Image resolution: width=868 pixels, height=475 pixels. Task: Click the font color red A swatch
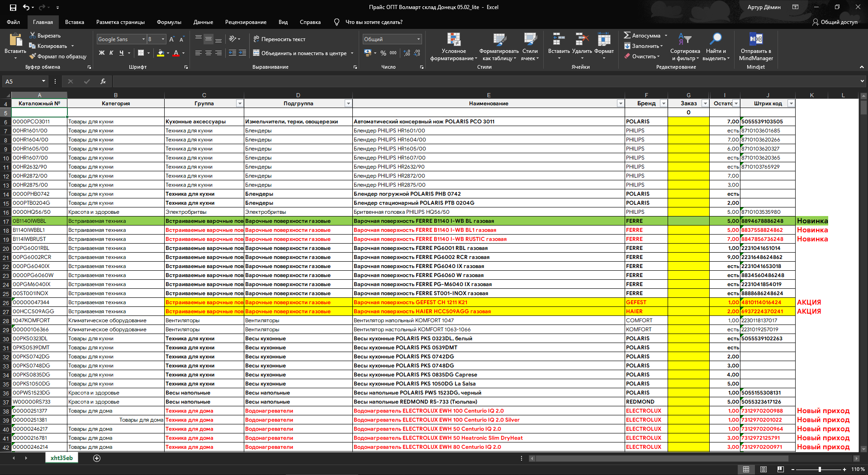point(176,53)
